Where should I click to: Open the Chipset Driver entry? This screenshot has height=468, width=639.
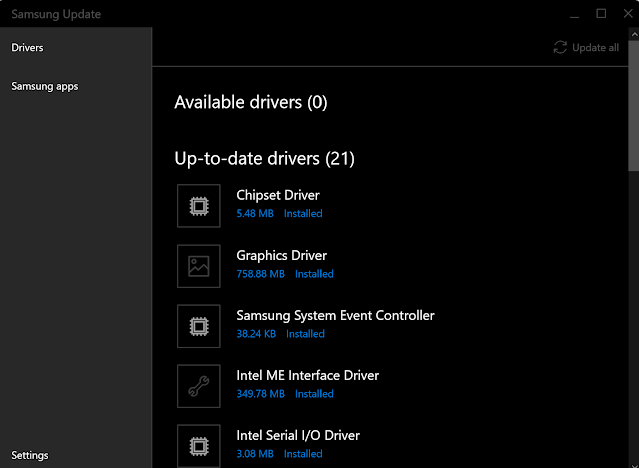[278, 195]
